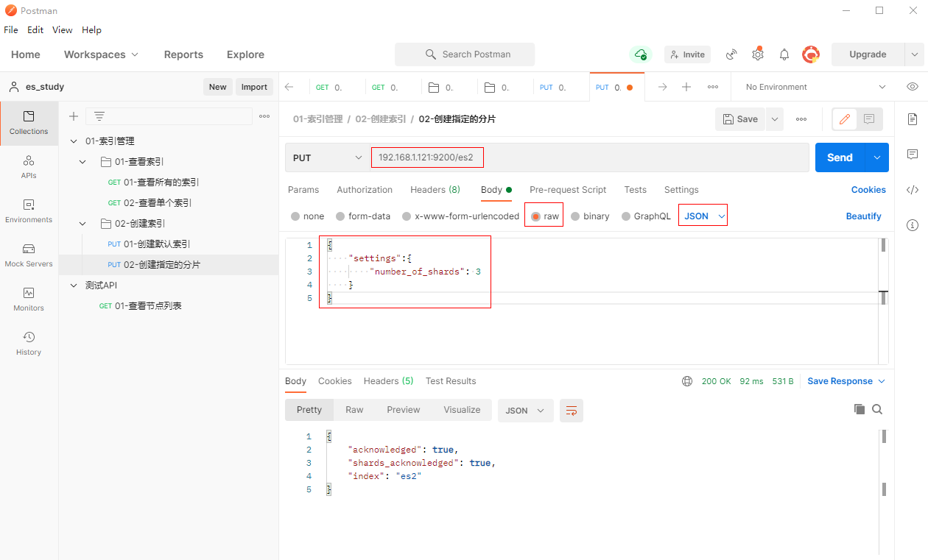Switch to the Headers (8) request tab

[435, 190]
